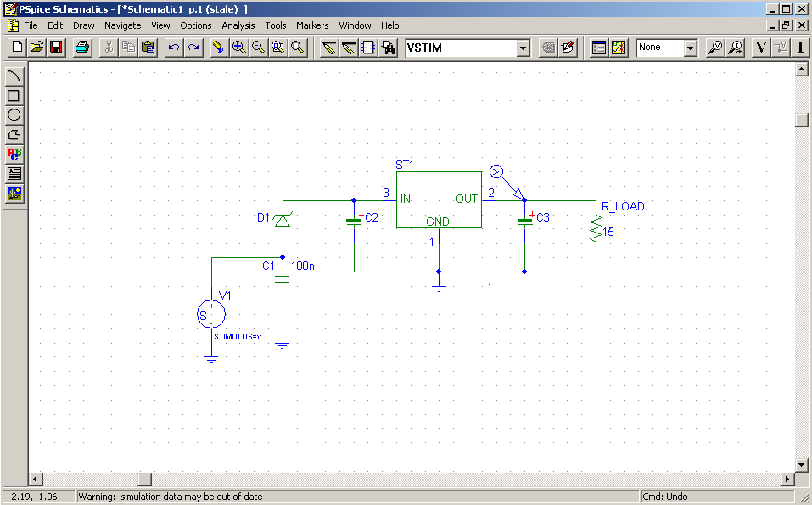Place Voltage/Level Marker tool
812x505 pixels.
point(715,48)
